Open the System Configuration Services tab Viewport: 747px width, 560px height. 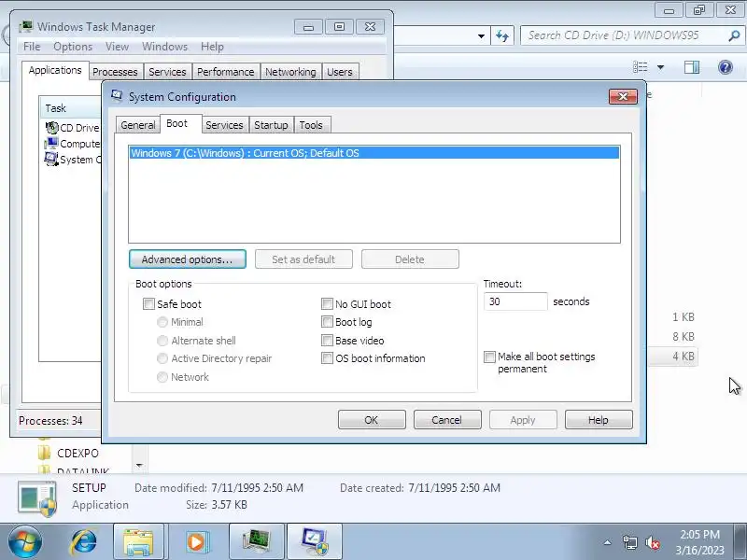coord(224,125)
